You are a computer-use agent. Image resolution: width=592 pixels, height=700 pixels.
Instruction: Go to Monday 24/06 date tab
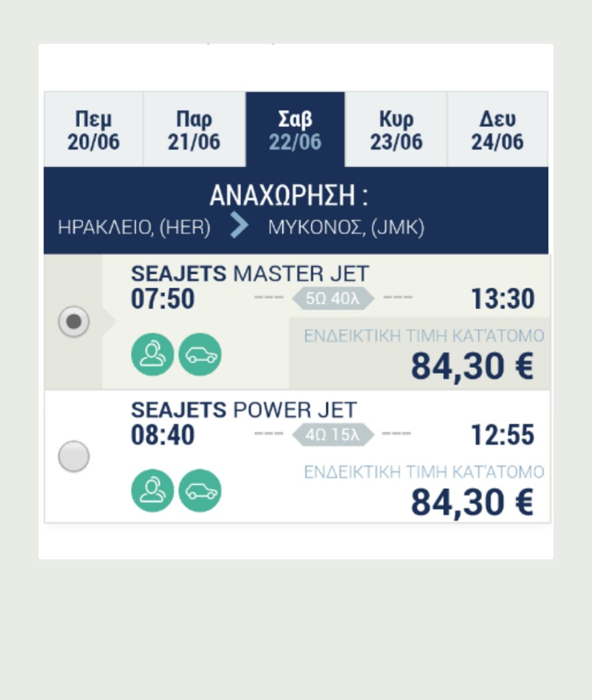(498, 130)
